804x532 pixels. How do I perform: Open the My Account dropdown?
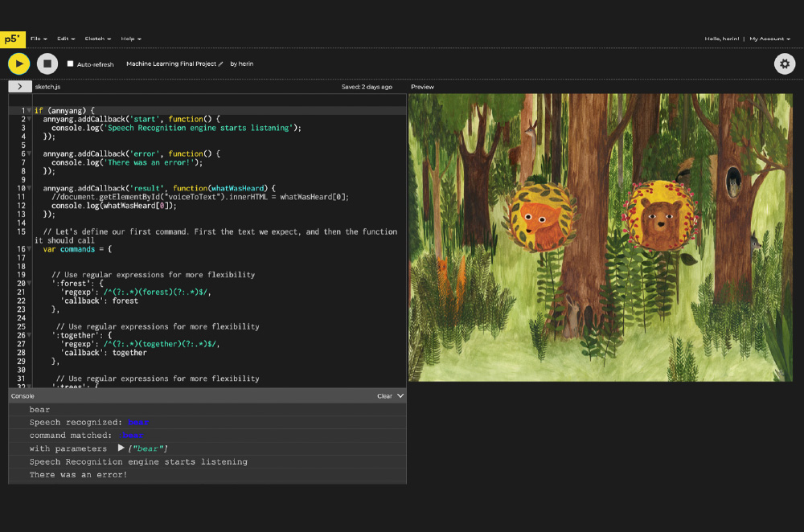pyautogui.click(x=769, y=39)
